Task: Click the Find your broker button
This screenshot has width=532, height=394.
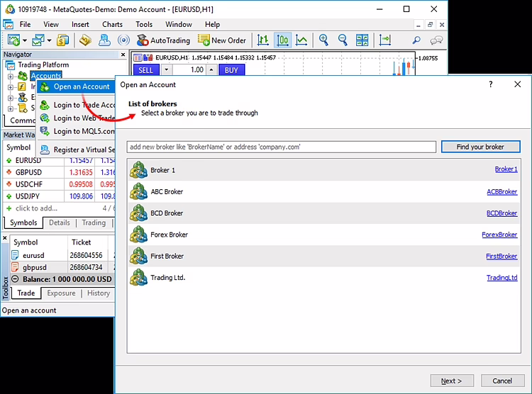Action: (480, 147)
